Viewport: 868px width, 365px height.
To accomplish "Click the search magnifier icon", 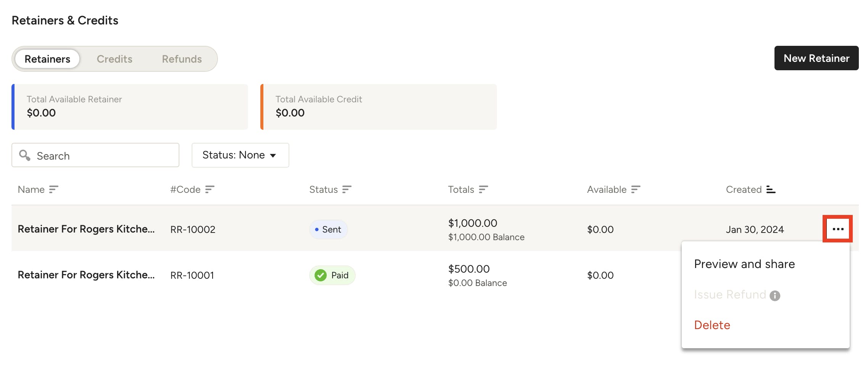I will [x=25, y=155].
